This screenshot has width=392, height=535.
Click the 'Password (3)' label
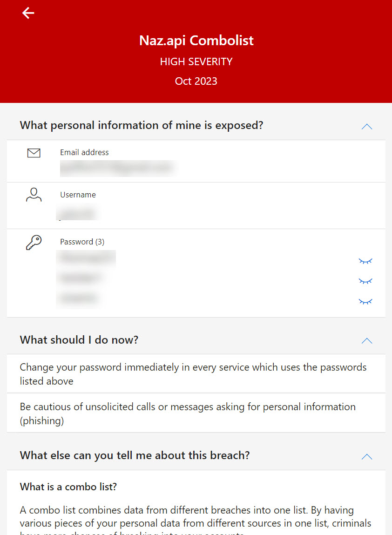[82, 242]
